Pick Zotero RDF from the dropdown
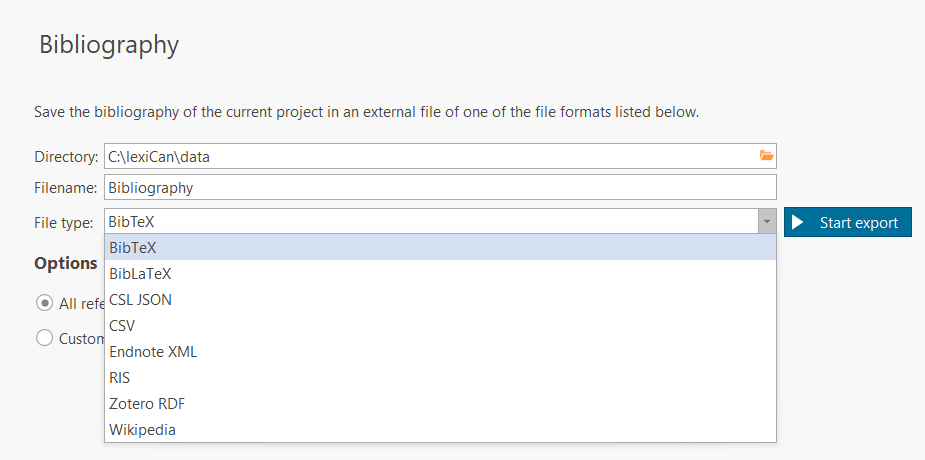 click(147, 403)
